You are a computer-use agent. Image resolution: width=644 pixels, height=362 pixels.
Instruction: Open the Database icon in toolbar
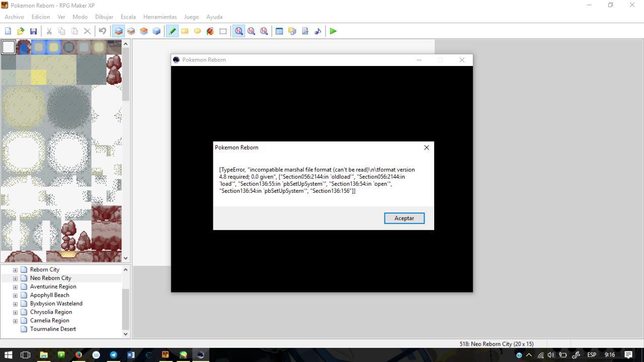[279, 31]
